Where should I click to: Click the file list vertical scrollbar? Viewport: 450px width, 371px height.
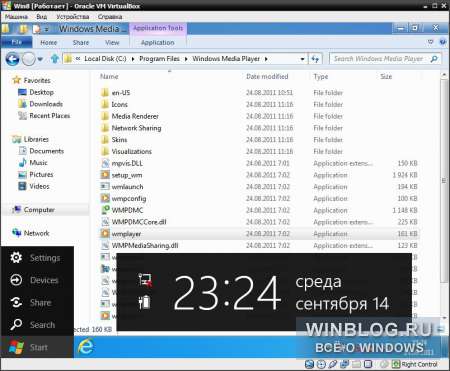pyautogui.click(x=444, y=180)
